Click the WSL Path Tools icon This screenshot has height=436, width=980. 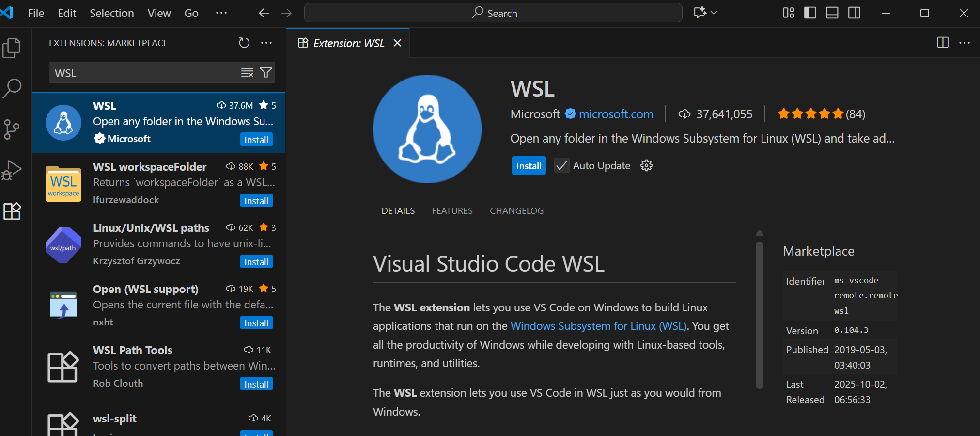[x=63, y=367]
